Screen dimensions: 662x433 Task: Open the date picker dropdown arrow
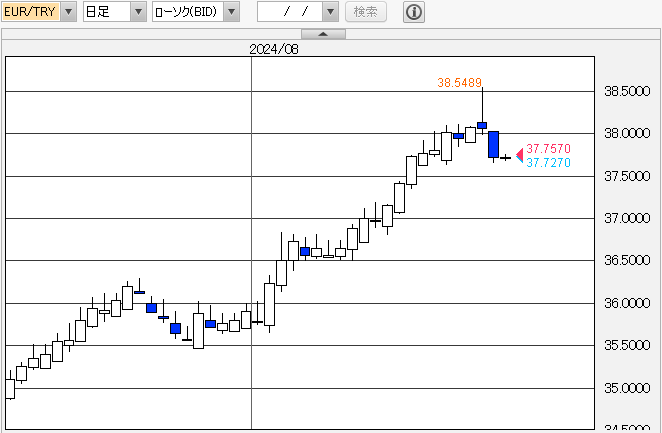pos(330,12)
